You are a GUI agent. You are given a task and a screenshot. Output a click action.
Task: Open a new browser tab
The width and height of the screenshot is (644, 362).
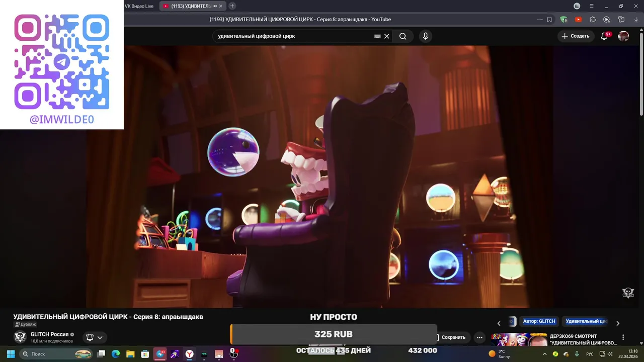[x=232, y=6]
